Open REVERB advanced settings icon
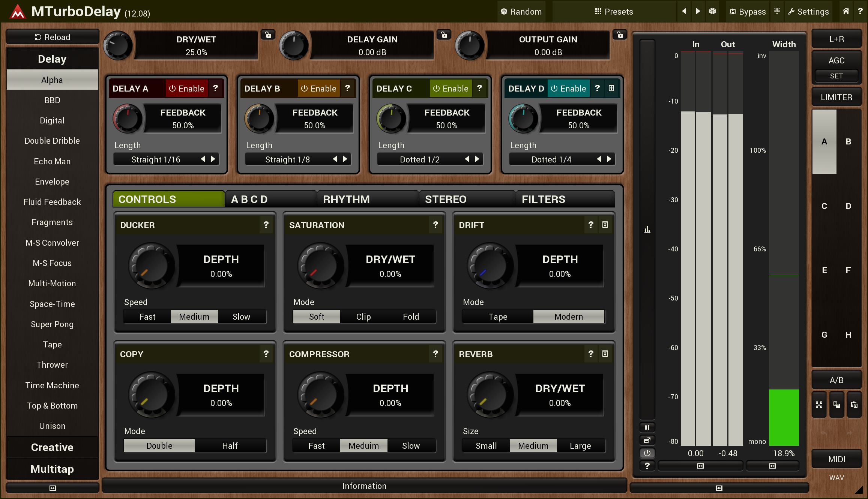Viewport: 868px width, 499px height. (605, 354)
